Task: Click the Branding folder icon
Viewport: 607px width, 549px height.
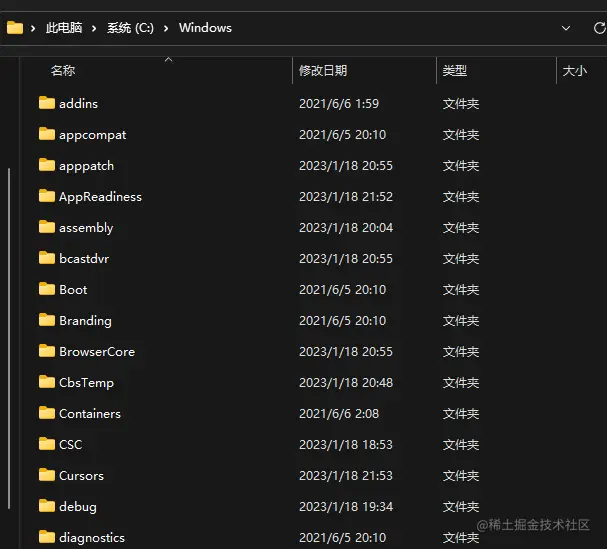Action: (x=47, y=320)
